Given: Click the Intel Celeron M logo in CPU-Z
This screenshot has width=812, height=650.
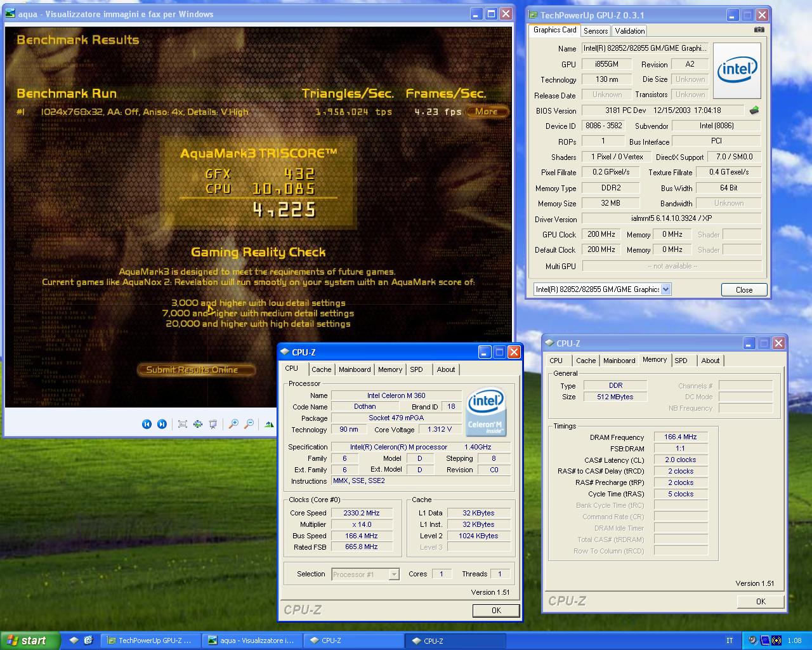Looking at the screenshot, I should [x=486, y=412].
